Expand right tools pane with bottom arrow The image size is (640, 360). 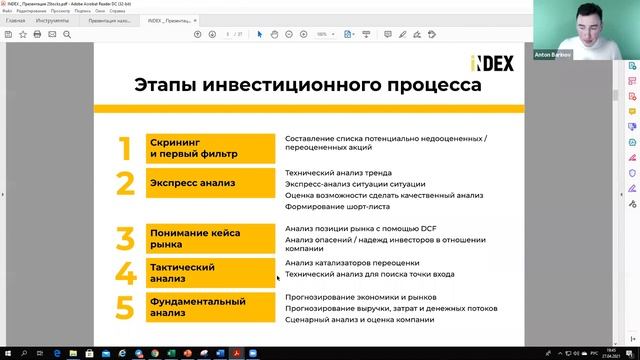click(x=633, y=339)
